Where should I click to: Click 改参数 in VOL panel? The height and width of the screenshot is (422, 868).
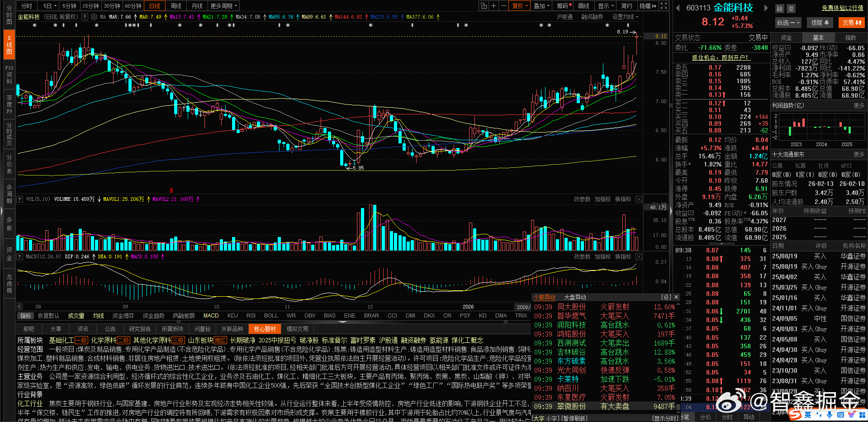[582, 199]
